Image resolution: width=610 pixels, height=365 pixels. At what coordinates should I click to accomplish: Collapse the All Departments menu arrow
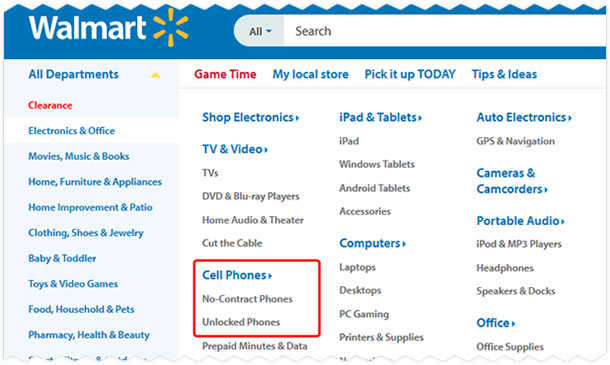pyautogui.click(x=155, y=75)
